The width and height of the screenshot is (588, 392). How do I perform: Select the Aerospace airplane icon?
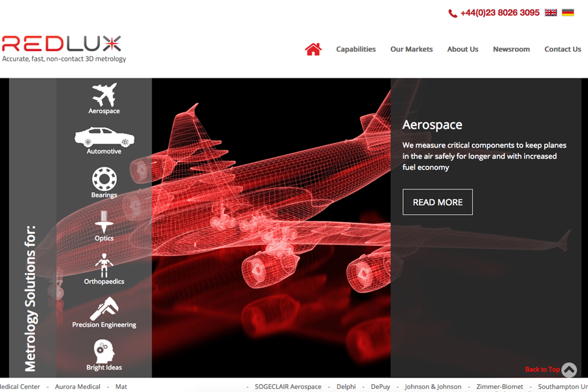coord(105,95)
